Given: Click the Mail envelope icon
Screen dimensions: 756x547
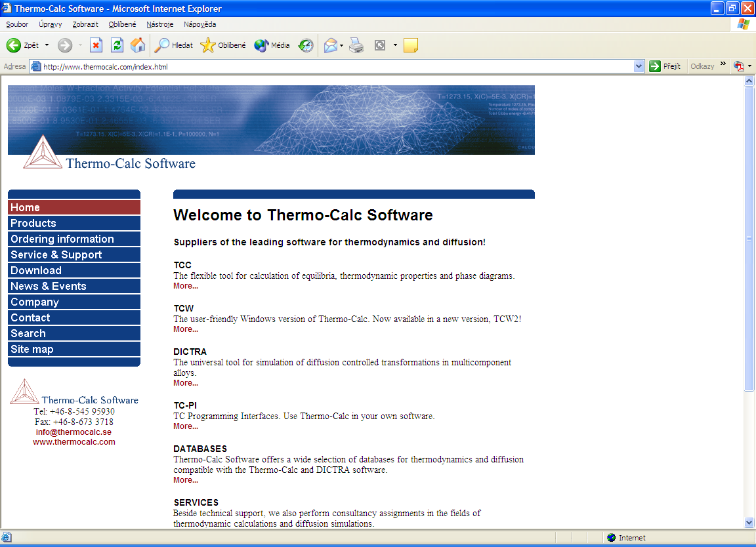Looking at the screenshot, I should coord(331,45).
